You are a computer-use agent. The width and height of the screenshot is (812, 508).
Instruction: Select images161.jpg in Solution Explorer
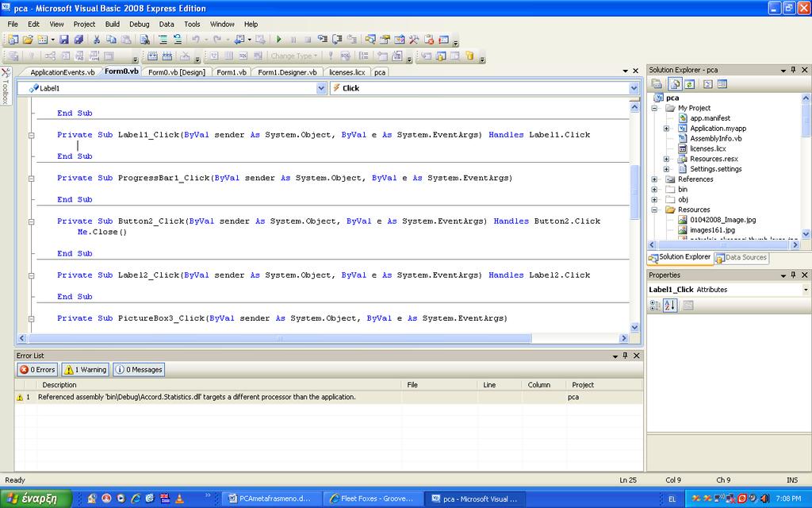[x=712, y=230]
